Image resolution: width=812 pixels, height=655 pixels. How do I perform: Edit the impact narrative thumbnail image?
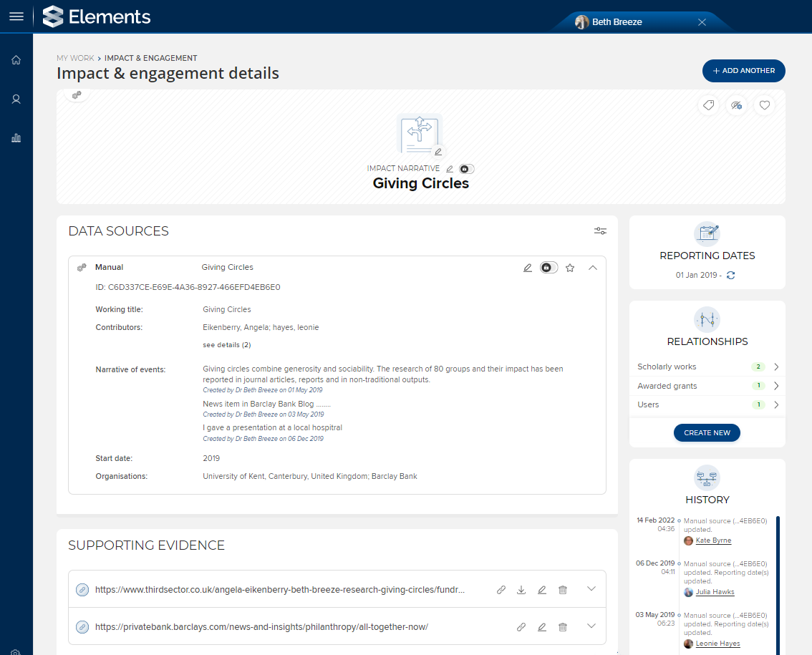[438, 152]
